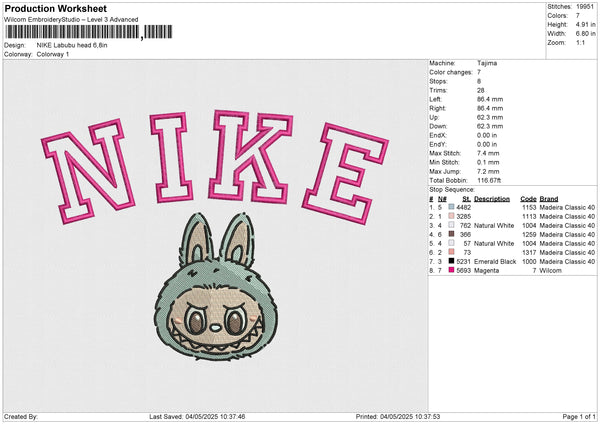Select the Production Worksheet title
This screenshot has height=424, width=600.
coord(55,9)
